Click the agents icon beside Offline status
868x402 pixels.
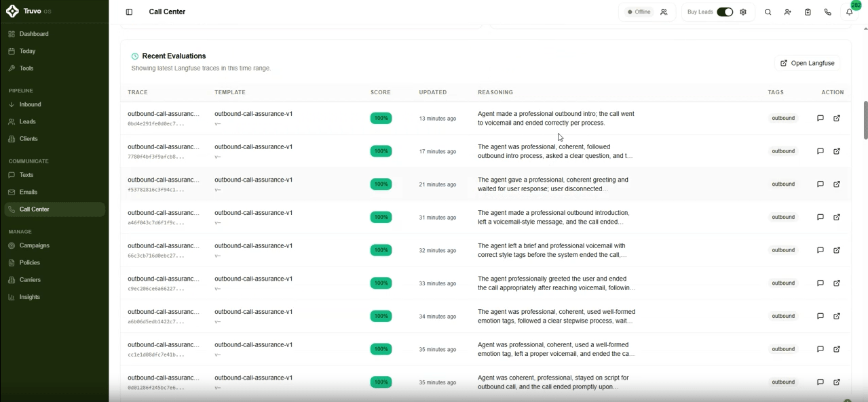click(x=664, y=12)
